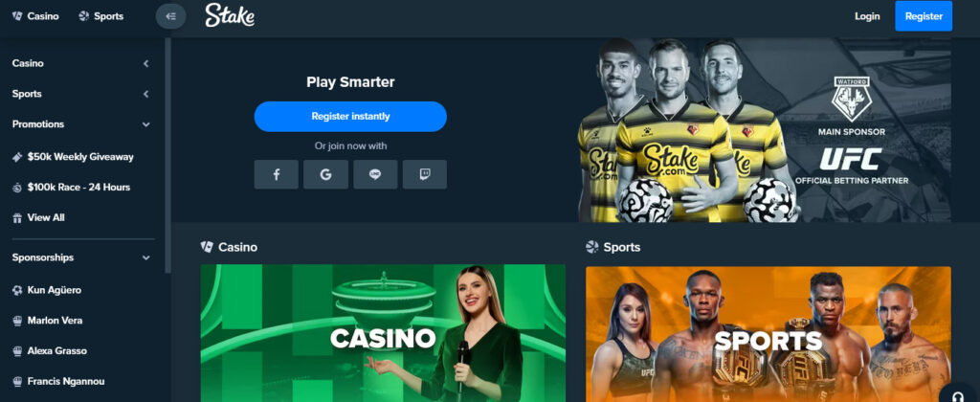Open the Login link in header
Viewport: 980px width, 402px height.
coord(867,16)
